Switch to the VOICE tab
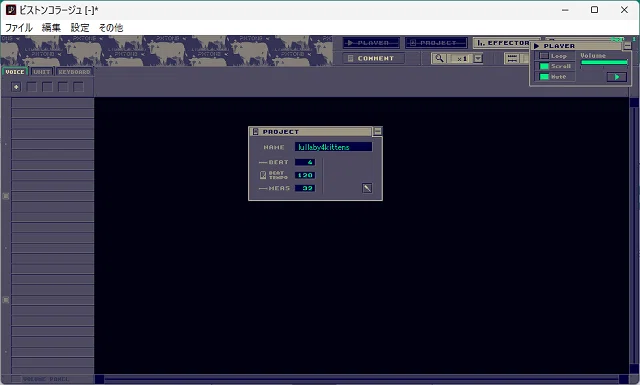The width and height of the screenshot is (640, 385). [x=15, y=72]
